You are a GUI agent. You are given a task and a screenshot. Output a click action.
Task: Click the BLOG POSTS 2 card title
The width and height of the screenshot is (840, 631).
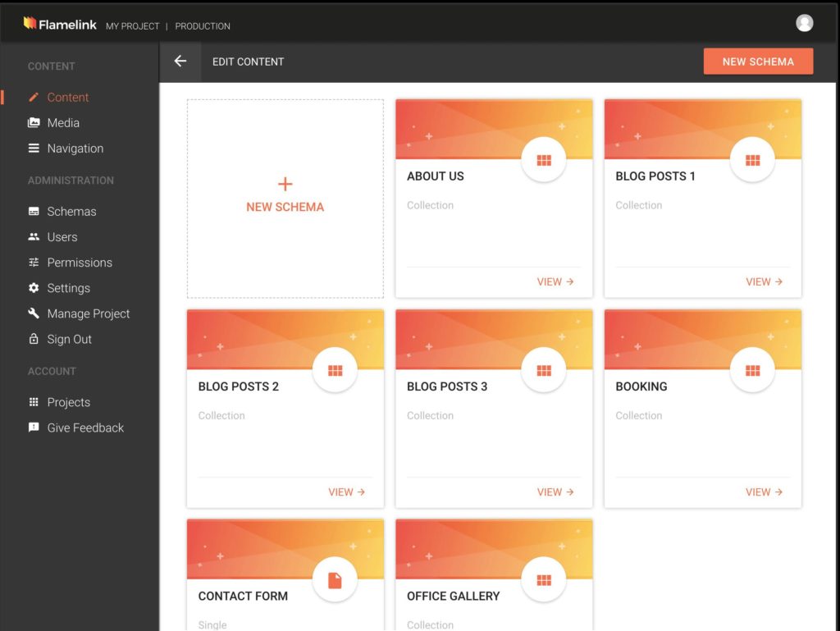click(239, 386)
